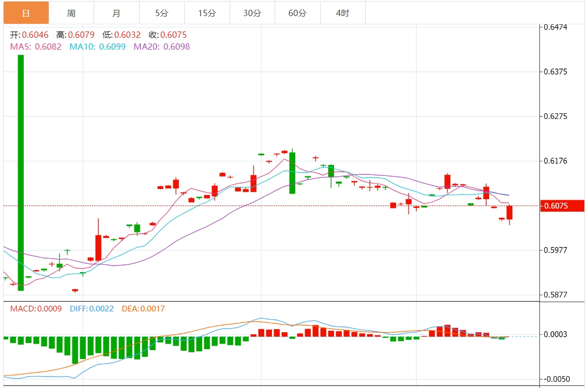
Task: Open the 4时 timeframe tab
Action: click(x=342, y=13)
